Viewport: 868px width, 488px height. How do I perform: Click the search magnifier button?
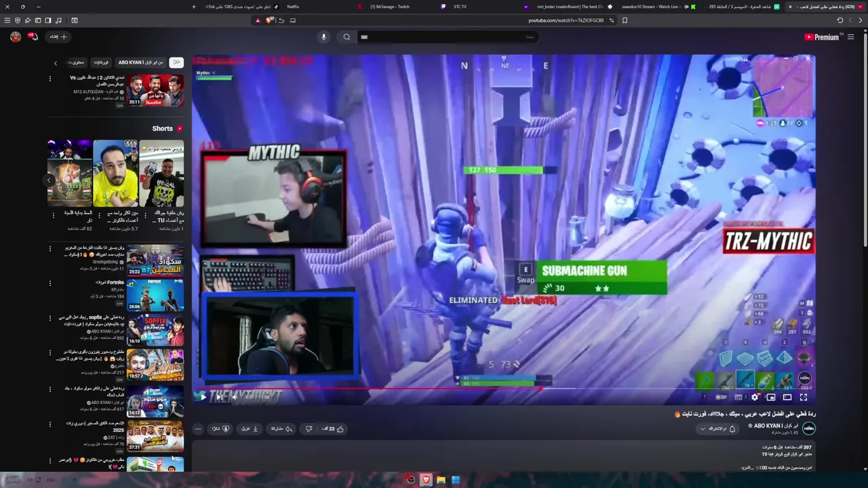(347, 37)
